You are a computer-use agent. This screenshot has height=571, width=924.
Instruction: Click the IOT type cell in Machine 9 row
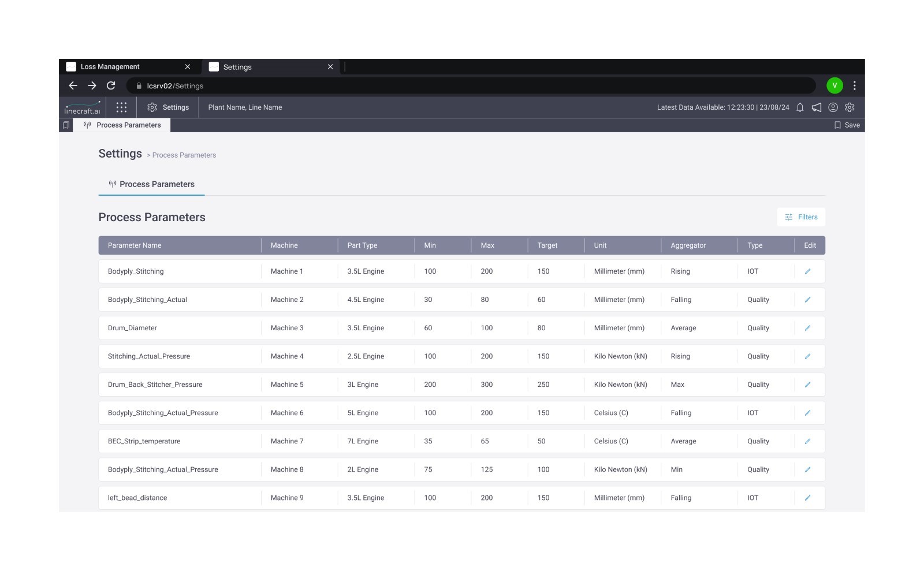pos(752,498)
